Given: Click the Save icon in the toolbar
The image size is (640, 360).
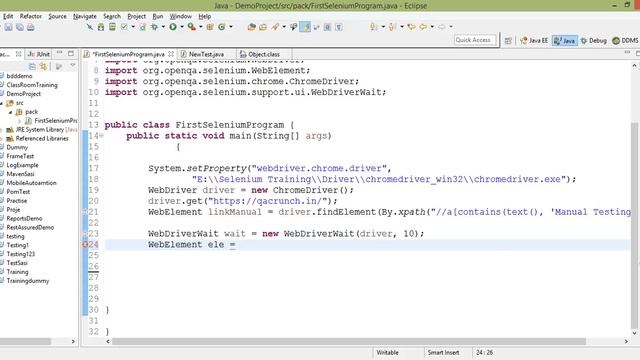Looking at the screenshot, I should tap(8, 27).
